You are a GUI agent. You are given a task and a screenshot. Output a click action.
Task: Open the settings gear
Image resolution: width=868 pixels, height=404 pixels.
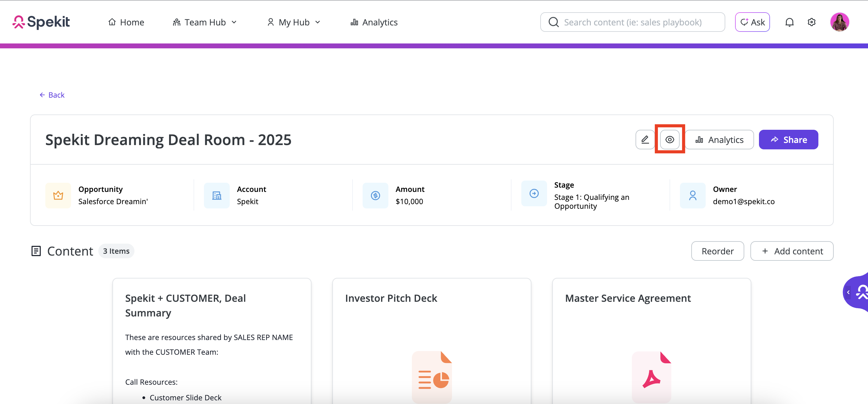pyautogui.click(x=812, y=22)
